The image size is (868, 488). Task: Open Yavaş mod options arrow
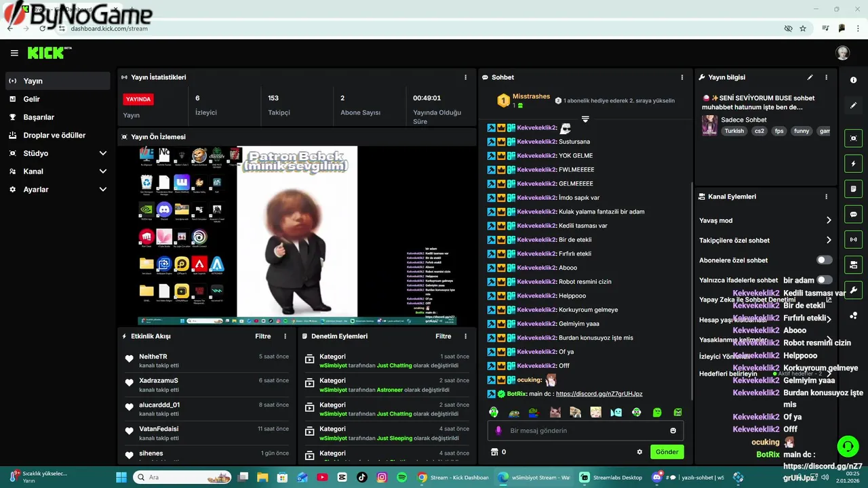tap(828, 220)
